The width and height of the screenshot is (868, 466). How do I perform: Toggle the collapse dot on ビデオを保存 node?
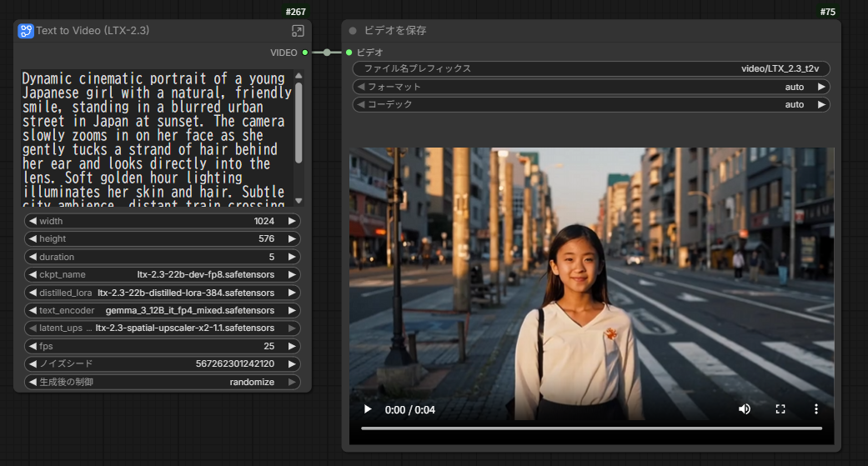tap(353, 31)
